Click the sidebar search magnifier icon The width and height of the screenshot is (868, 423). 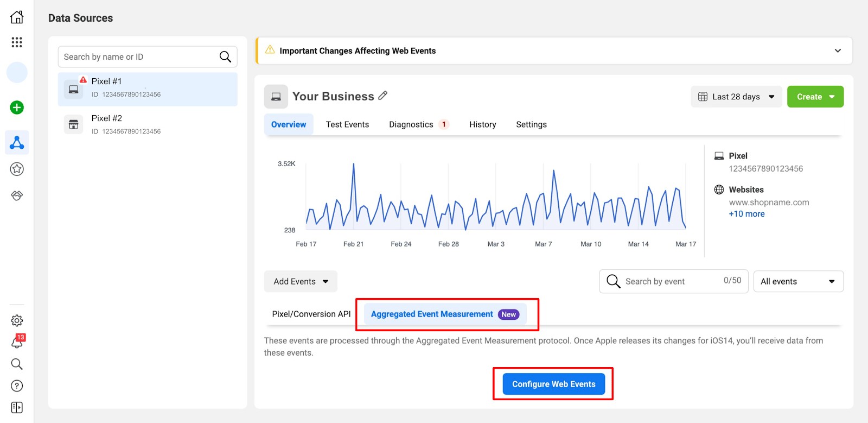(x=17, y=364)
